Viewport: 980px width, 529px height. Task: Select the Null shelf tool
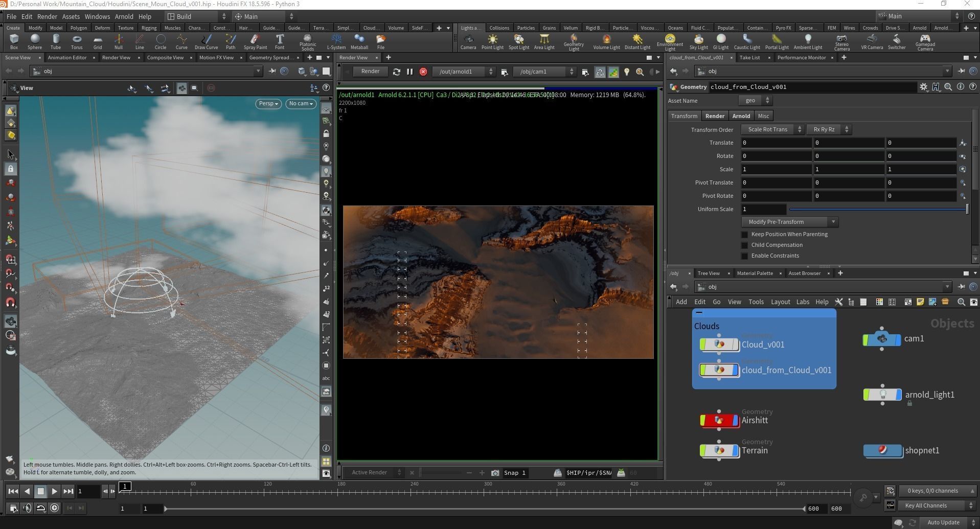119,41
